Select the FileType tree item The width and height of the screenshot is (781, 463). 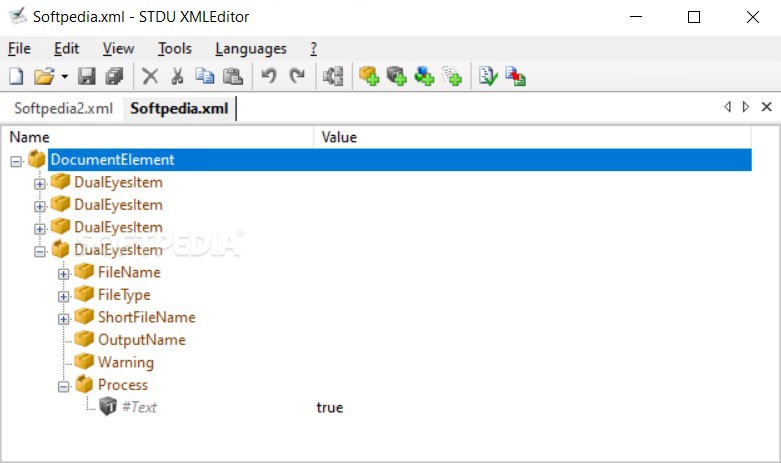coord(124,295)
